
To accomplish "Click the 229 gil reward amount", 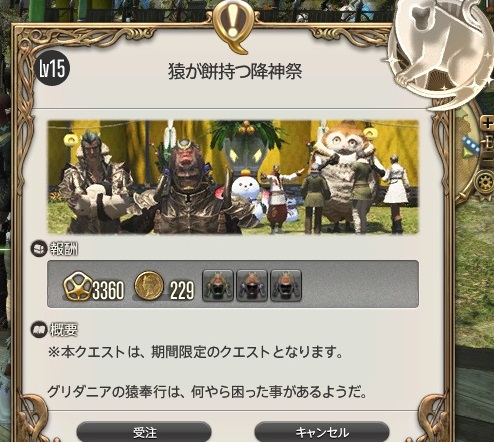I will pos(182,290).
